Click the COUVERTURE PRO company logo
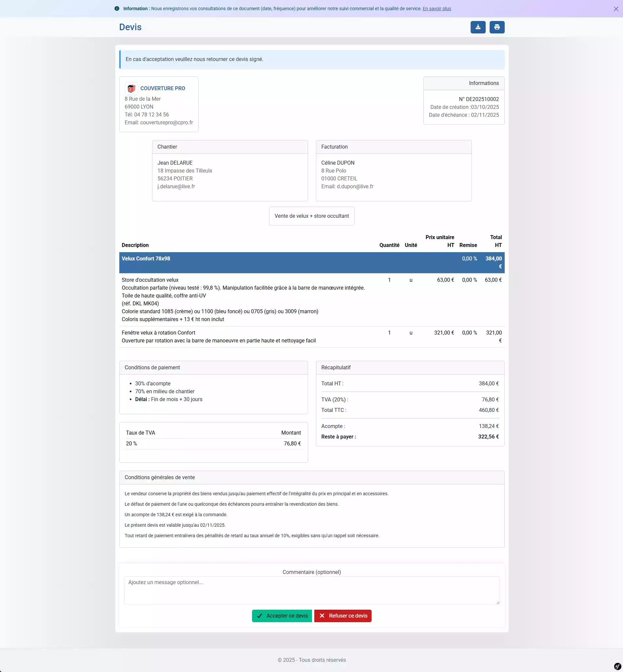Viewport: 623px width, 672px height. tap(131, 88)
